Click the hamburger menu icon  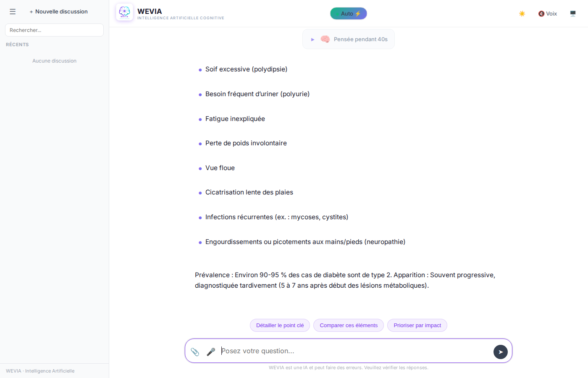click(13, 12)
